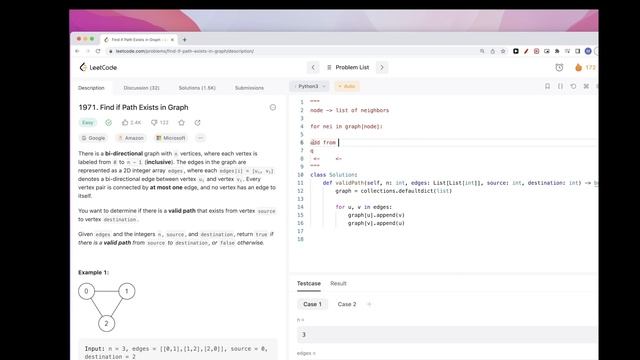This screenshot has width=640, height=360.
Task: Click the browser back arrow
Action: [77, 51]
